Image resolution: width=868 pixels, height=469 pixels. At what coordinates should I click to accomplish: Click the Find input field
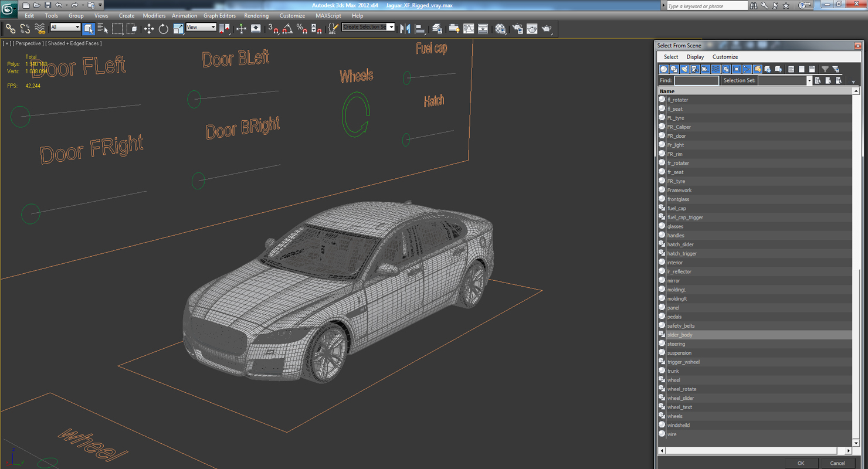point(696,81)
